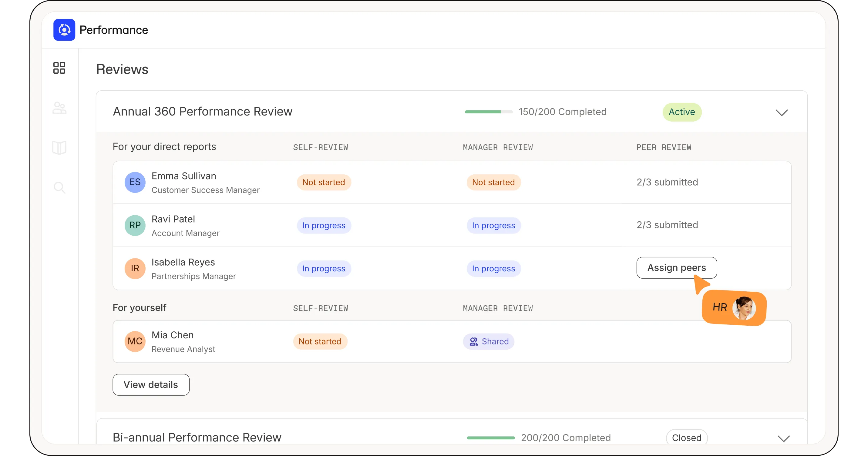Click the Bi-annual Performance Review title

197,437
